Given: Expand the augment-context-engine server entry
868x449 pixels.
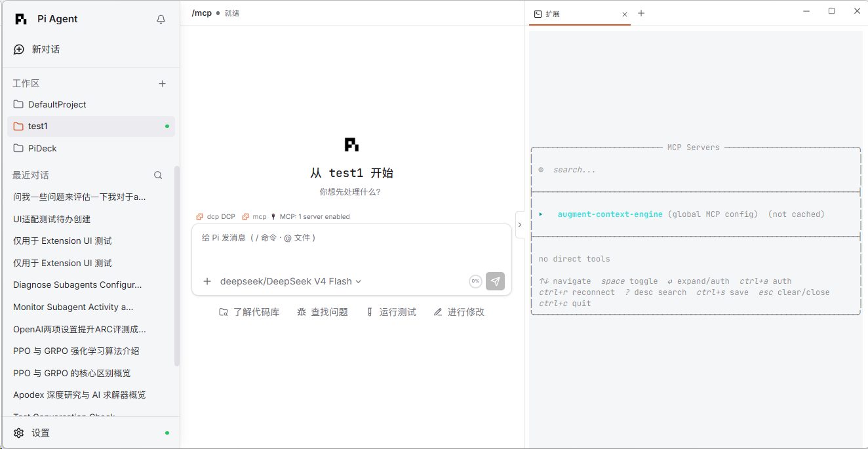Looking at the screenshot, I should 542,214.
